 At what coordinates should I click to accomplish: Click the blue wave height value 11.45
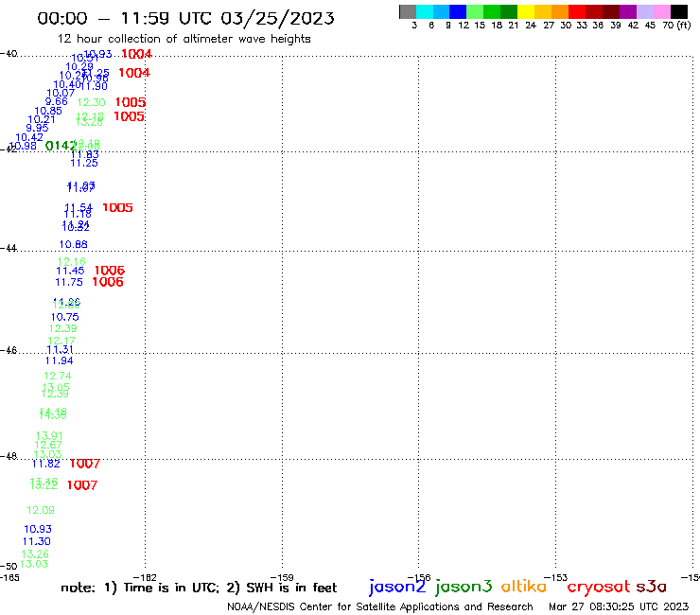(x=70, y=271)
